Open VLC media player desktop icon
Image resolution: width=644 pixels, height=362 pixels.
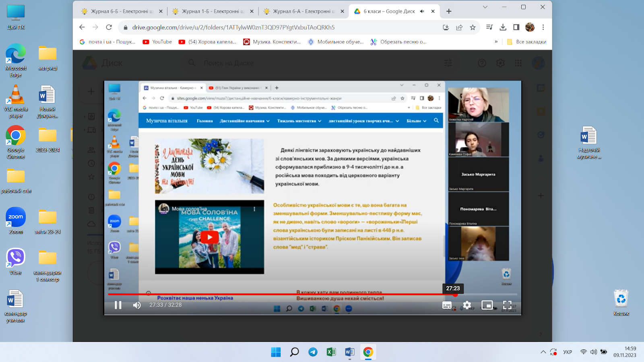(16, 101)
